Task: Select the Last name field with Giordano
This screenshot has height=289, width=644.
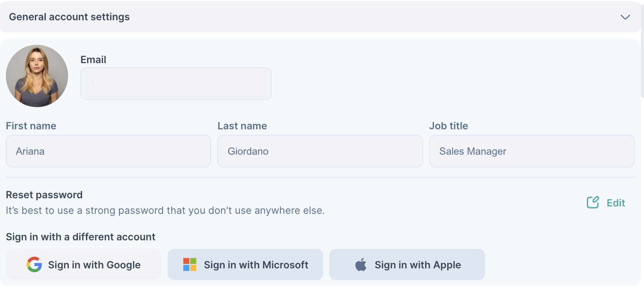Action: click(320, 151)
